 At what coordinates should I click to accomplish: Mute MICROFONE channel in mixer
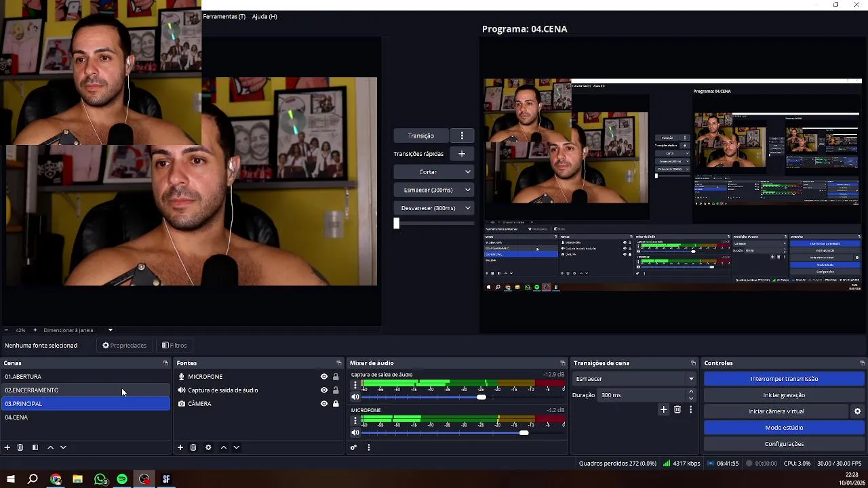pyautogui.click(x=355, y=432)
